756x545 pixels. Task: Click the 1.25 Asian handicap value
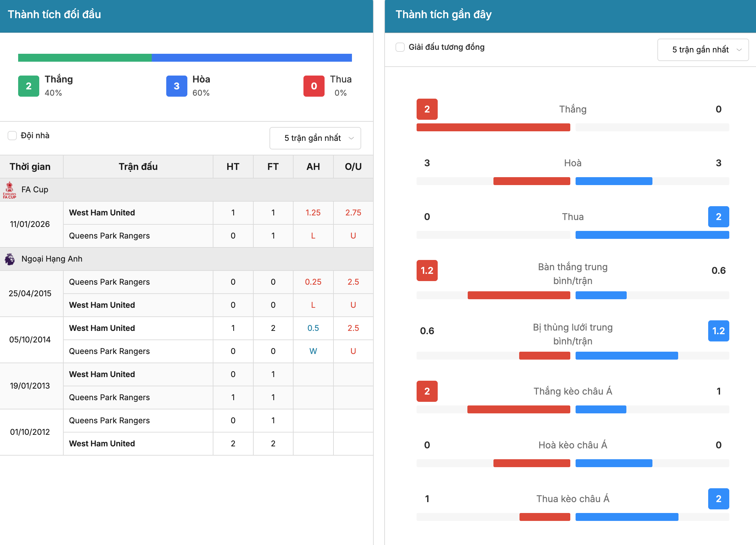pos(313,213)
